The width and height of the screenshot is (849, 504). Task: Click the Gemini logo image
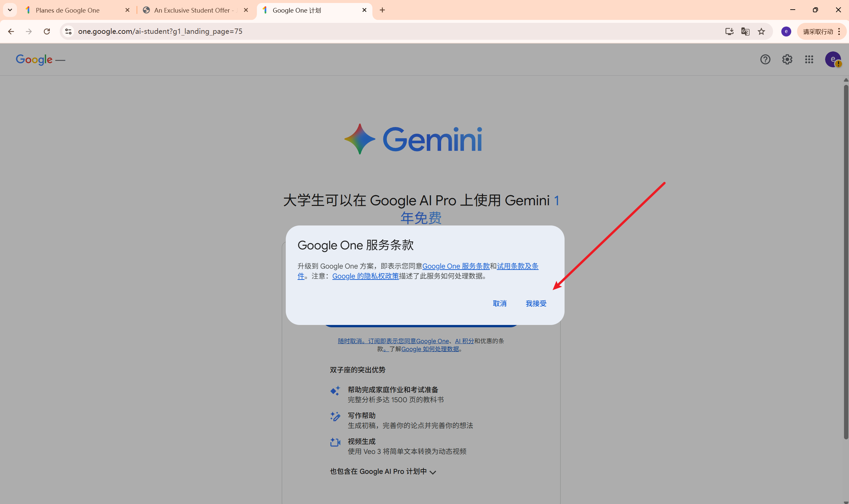(x=413, y=139)
